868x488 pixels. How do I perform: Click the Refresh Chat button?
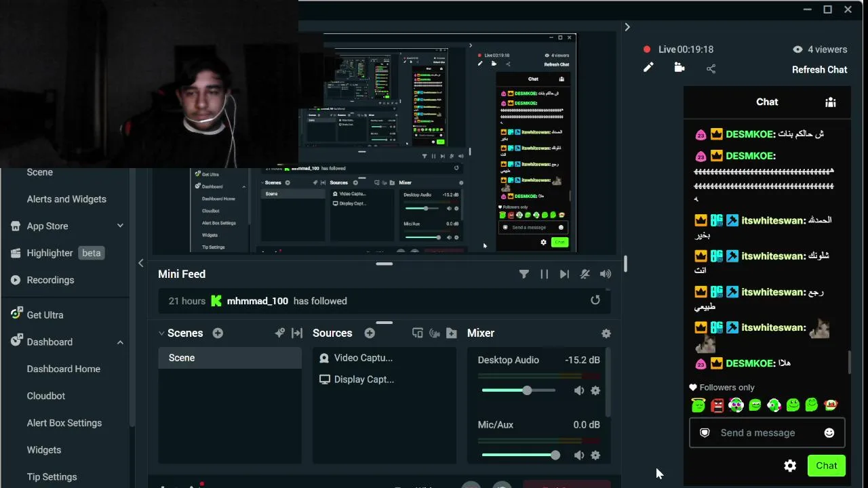[x=819, y=69]
